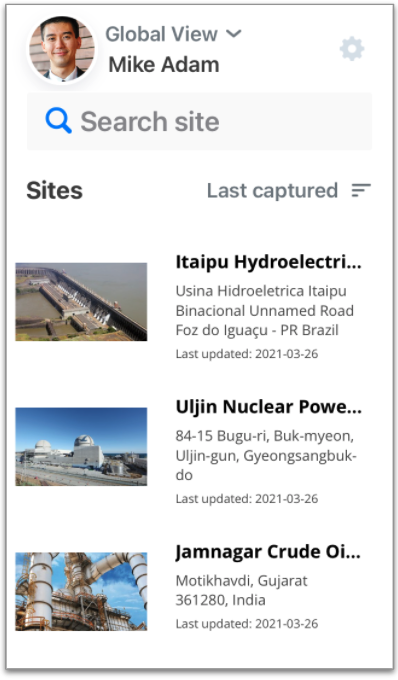
Task: Select the Itaipu Hydroelectri... site title
Action: click(268, 263)
